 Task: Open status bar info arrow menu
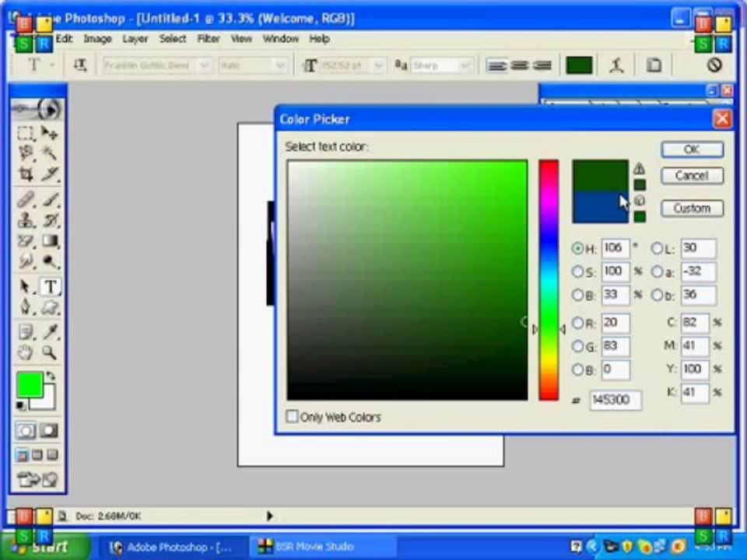click(270, 516)
